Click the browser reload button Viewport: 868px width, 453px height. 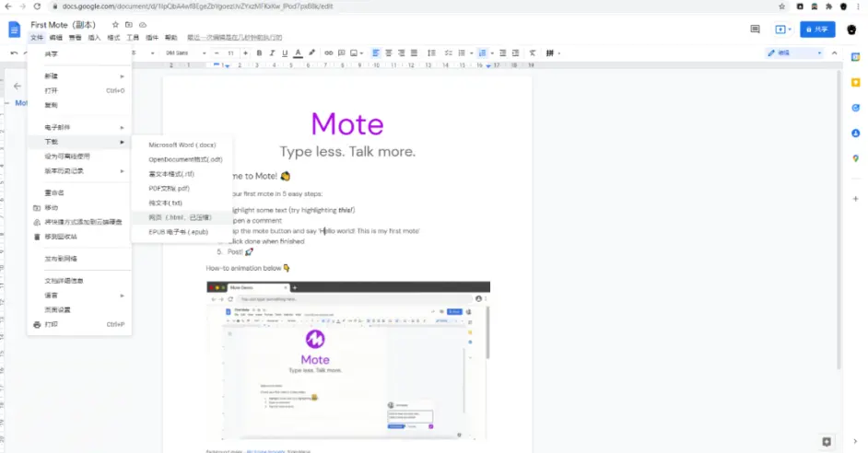pos(37,6)
